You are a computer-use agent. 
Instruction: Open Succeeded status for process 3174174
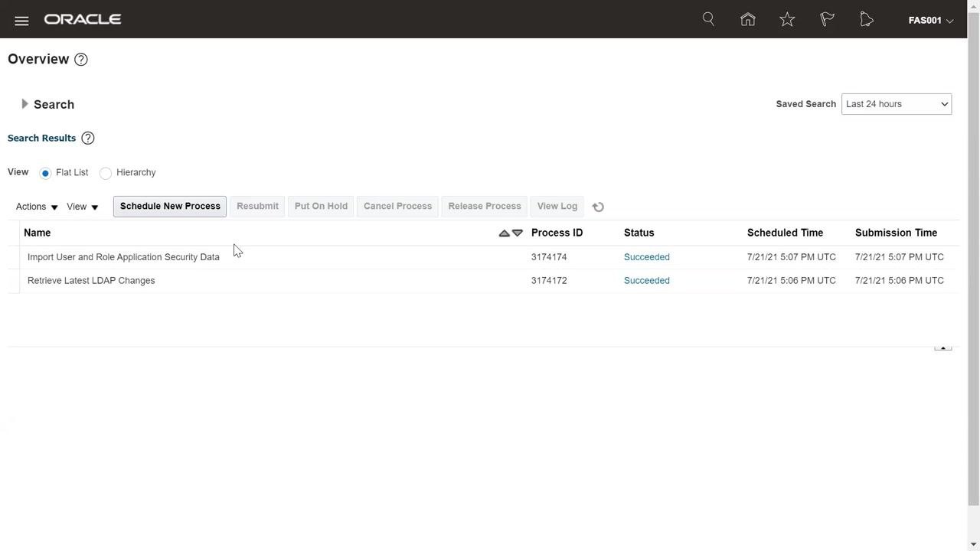pos(647,257)
